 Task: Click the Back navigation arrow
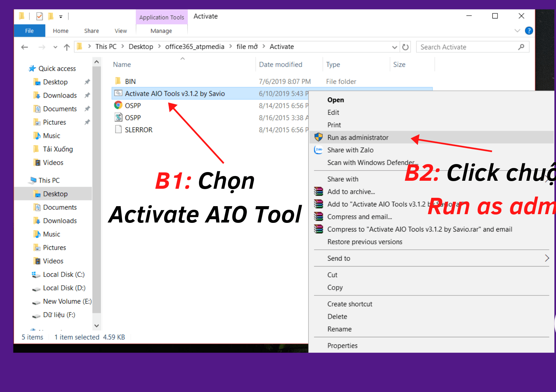[x=25, y=47]
